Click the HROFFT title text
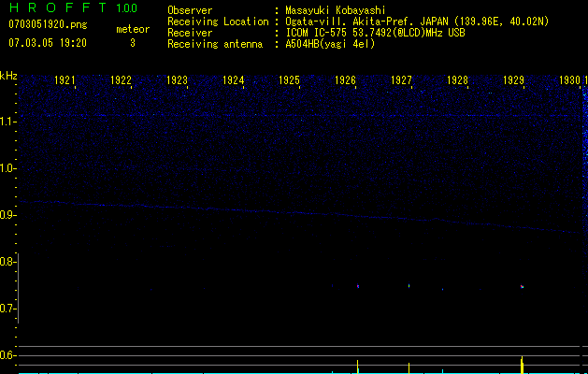588x374 pixels. [x=58, y=7]
